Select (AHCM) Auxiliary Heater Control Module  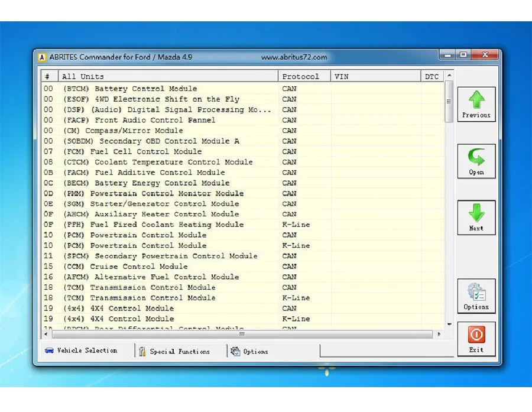(x=242, y=214)
